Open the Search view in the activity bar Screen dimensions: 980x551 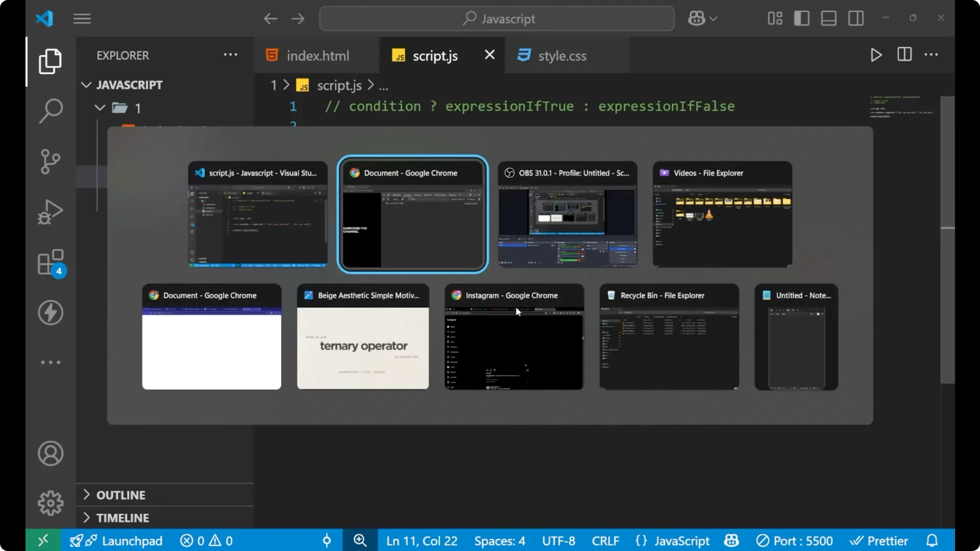[x=51, y=111]
